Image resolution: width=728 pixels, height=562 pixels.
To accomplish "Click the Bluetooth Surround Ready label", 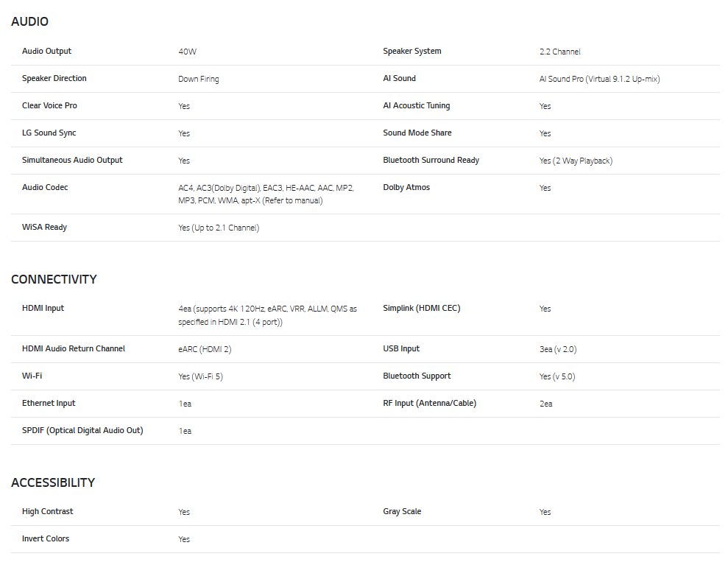I will click(431, 161).
